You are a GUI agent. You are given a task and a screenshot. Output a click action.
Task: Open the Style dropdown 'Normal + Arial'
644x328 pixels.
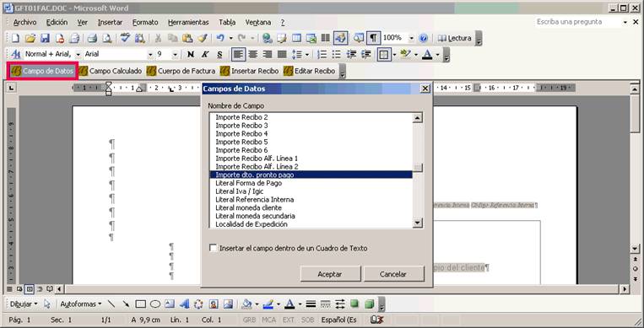[x=78, y=54]
